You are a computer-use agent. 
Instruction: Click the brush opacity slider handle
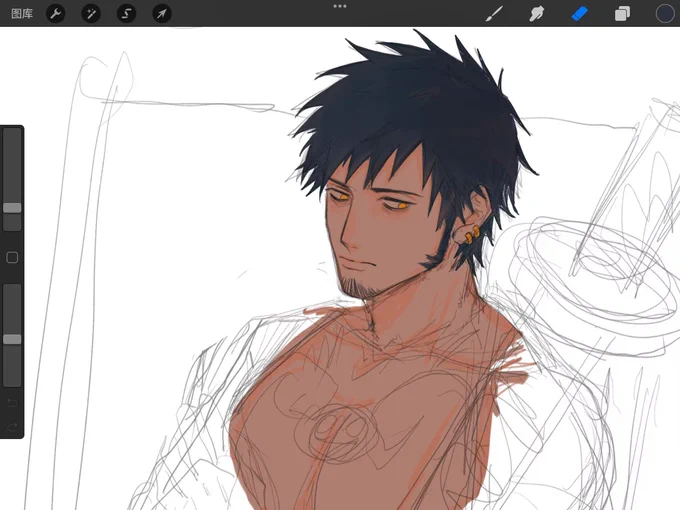[x=12, y=339]
